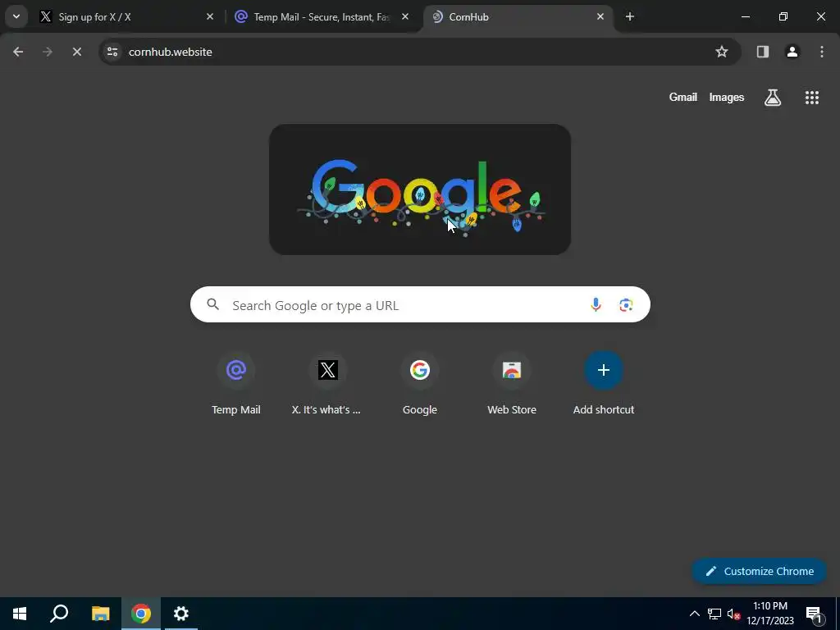Search by image with Google Lens icon

[x=626, y=305]
